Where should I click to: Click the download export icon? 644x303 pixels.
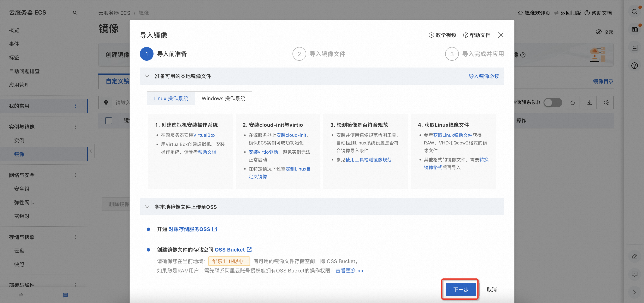589,103
